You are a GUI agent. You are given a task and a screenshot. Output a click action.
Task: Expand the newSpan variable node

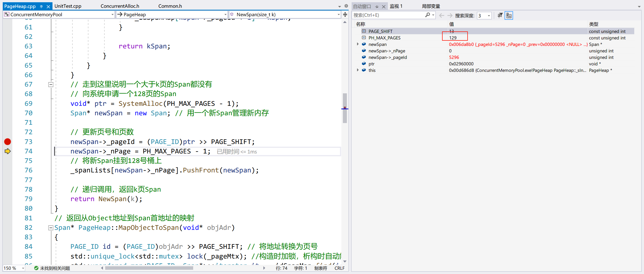358,44
